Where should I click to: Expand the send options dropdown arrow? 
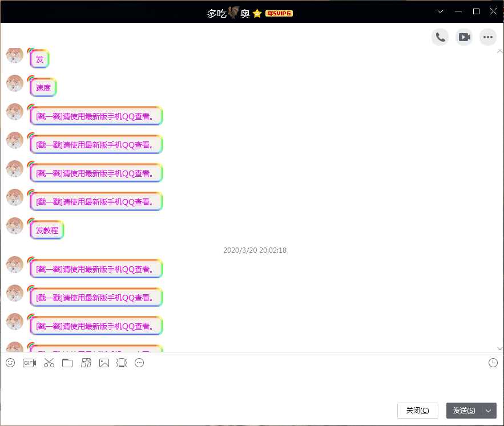coord(489,411)
